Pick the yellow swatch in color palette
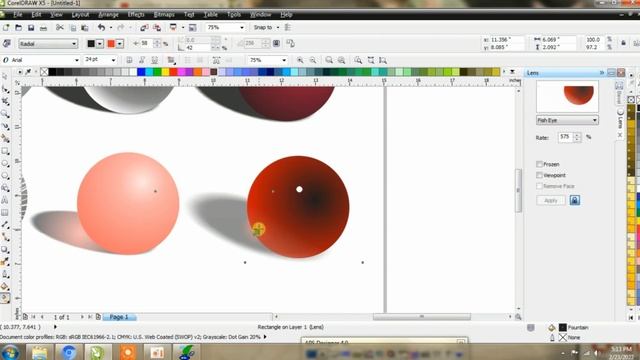Screen dimensions: 640x360 [165, 72]
